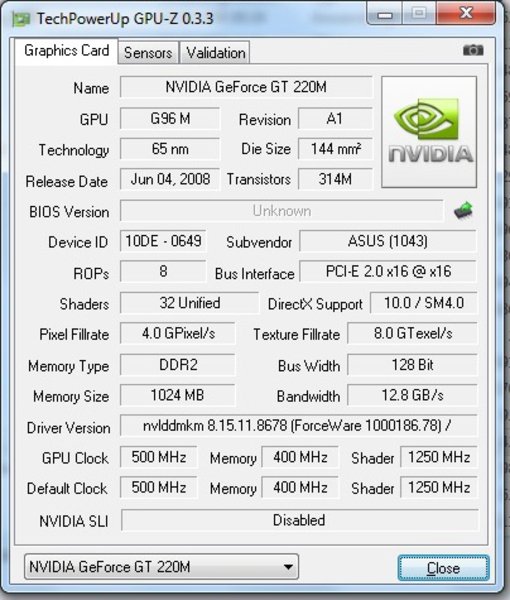Click the Name field NVIDIA GeForce GT 220M
This screenshot has height=600, width=510.
(x=246, y=87)
